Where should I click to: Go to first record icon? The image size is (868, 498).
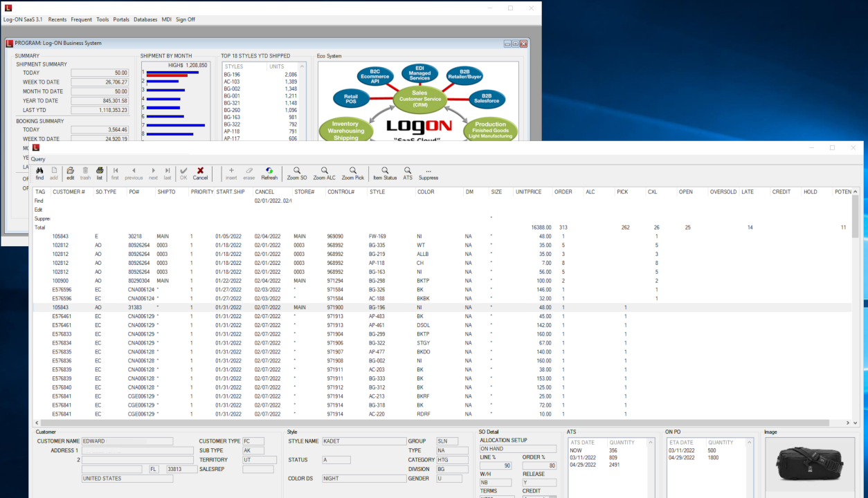(115, 170)
